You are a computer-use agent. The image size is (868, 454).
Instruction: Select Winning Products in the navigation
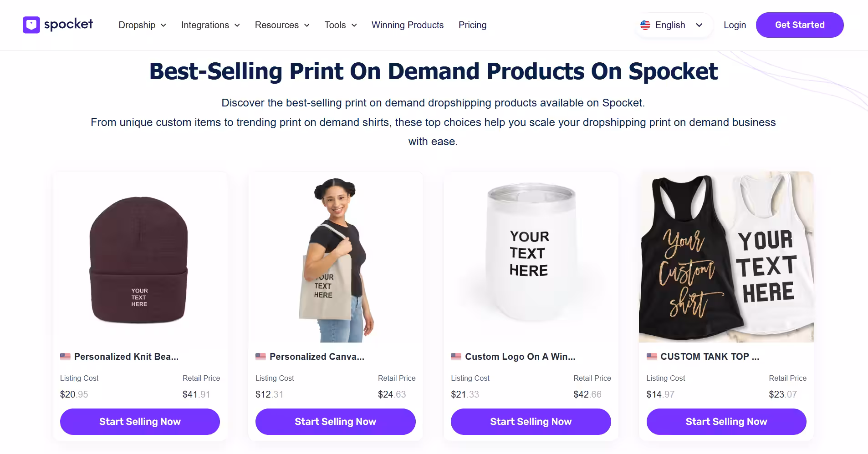point(407,25)
